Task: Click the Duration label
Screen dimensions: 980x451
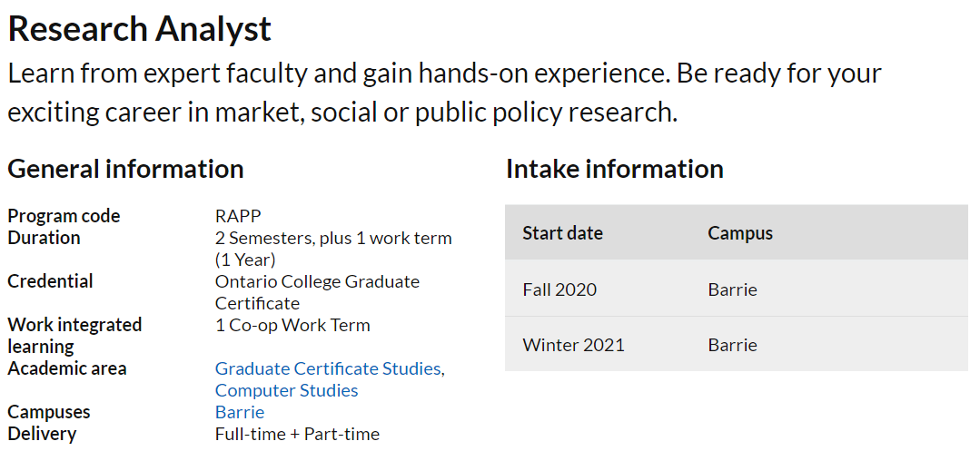Action: [x=44, y=238]
